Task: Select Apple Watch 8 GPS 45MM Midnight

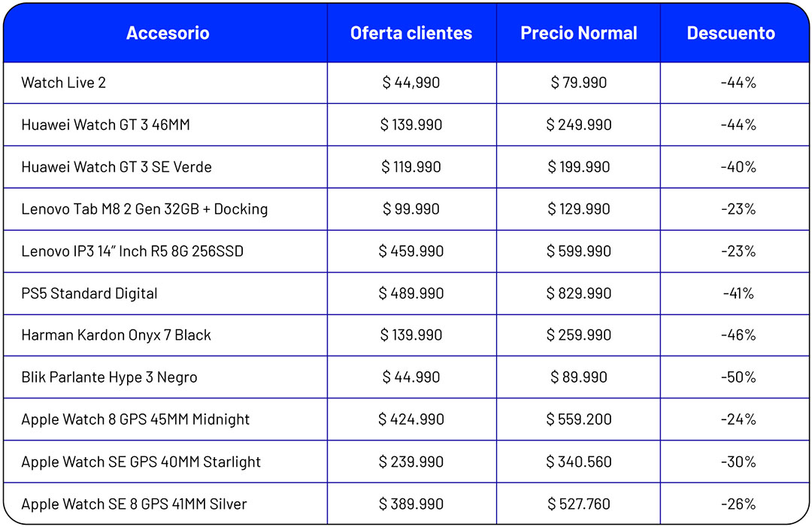Action: tap(135, 419)
